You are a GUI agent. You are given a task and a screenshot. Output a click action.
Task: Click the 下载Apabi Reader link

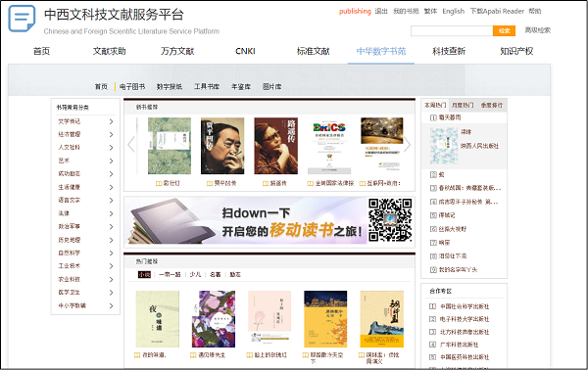(x=497, y=11)
